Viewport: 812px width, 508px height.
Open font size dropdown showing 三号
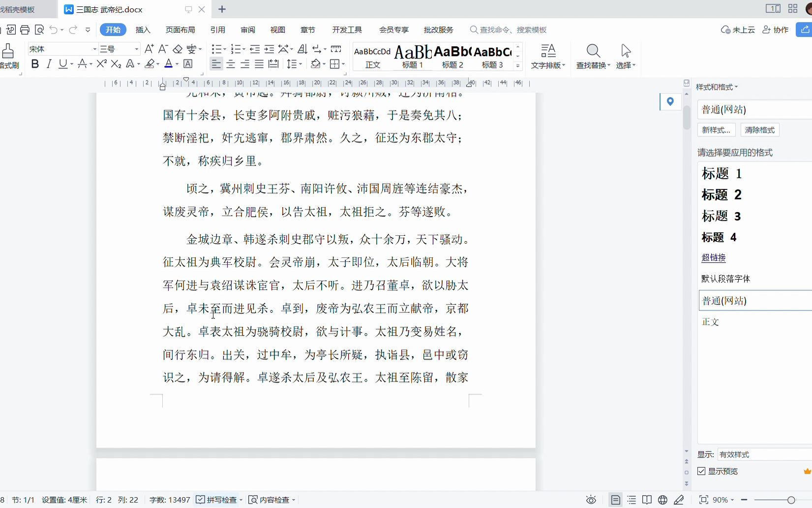point(137,49)
